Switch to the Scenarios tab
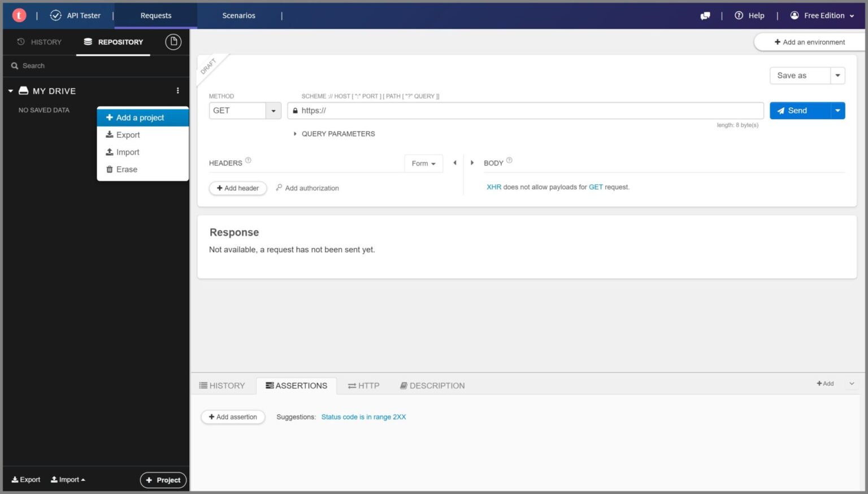 pos(238,15)
